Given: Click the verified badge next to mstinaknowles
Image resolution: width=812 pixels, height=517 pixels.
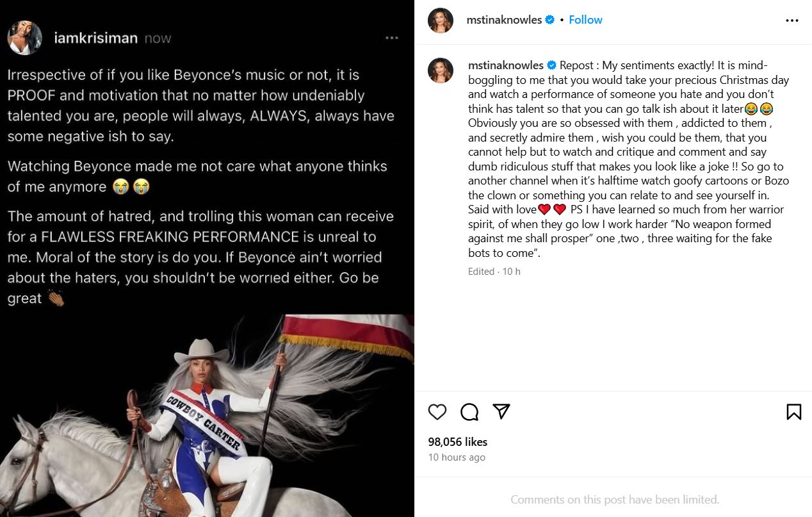Looking at the screenshot, I should click(549, 20).
